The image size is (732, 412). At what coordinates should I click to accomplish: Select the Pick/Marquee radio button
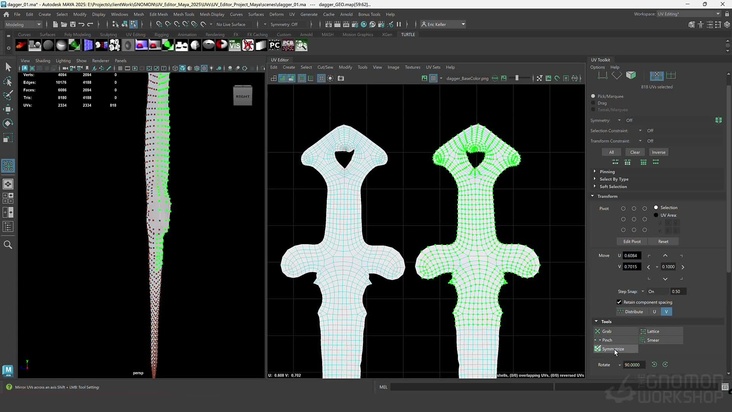click(593, 96)
